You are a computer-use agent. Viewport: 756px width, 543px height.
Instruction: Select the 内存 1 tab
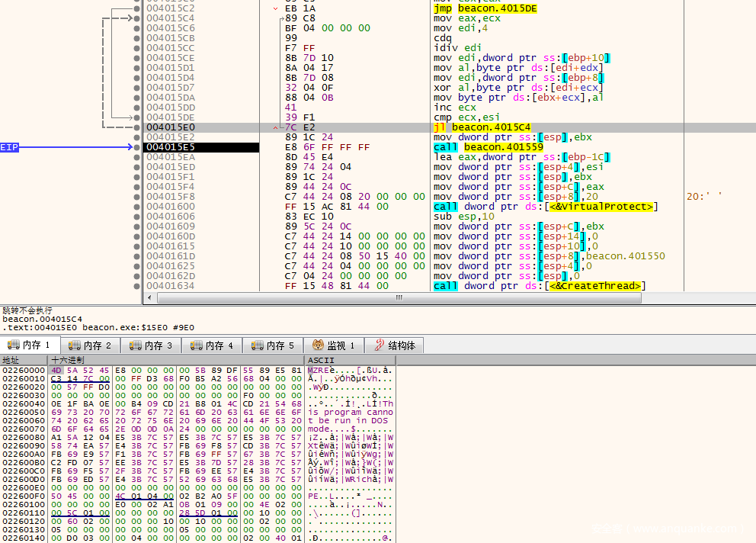click(31, 345)
